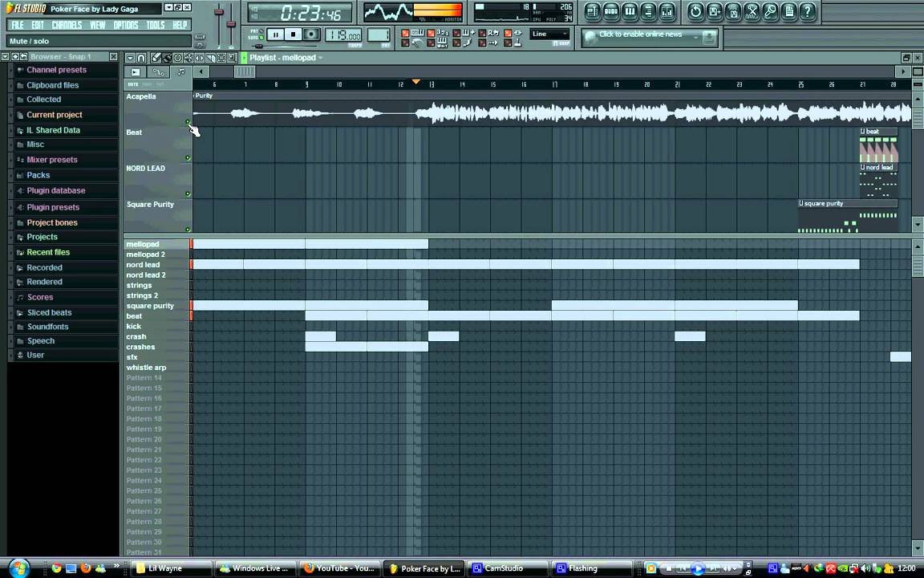Click the master volume slider knob
The height and width of the screenshot is (578, 924).
point(219,12)
